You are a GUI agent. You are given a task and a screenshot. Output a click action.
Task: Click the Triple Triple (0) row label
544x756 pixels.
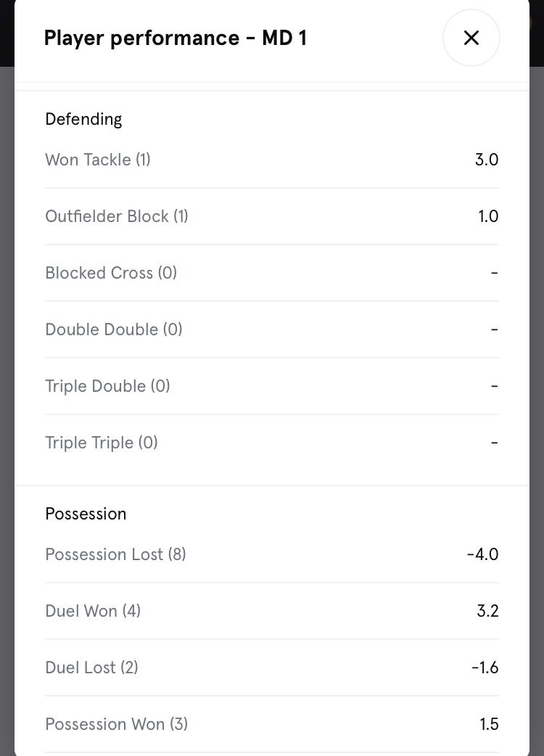tap(102, 443)
